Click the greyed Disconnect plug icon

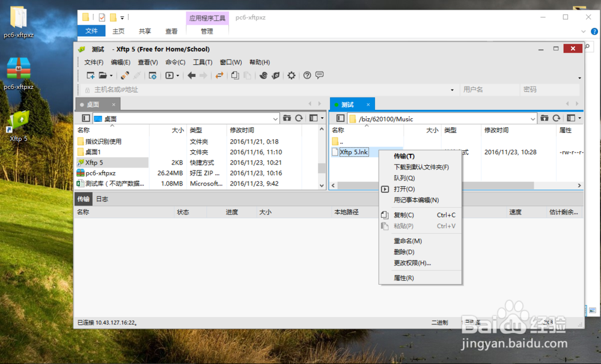[x=137, y=76]
